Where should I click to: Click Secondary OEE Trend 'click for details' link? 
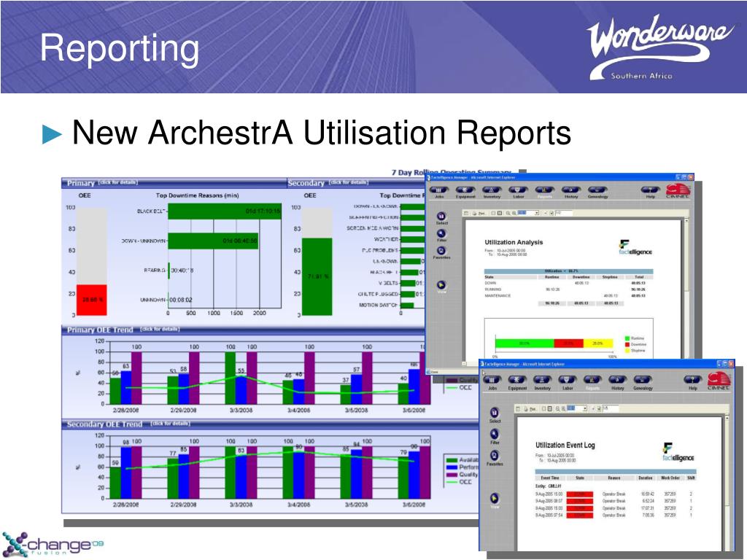pyautogui.click(x=170, y=424)
